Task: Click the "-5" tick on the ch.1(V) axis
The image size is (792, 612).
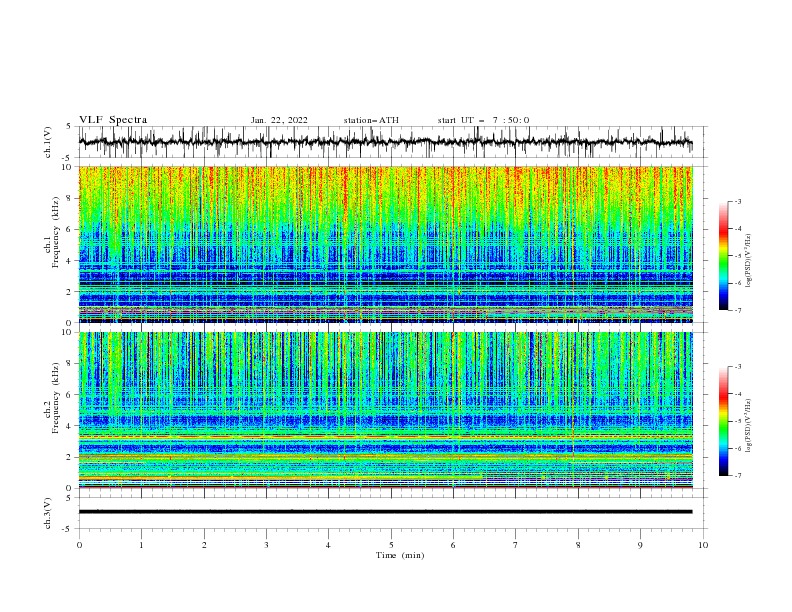Action: 68,158
